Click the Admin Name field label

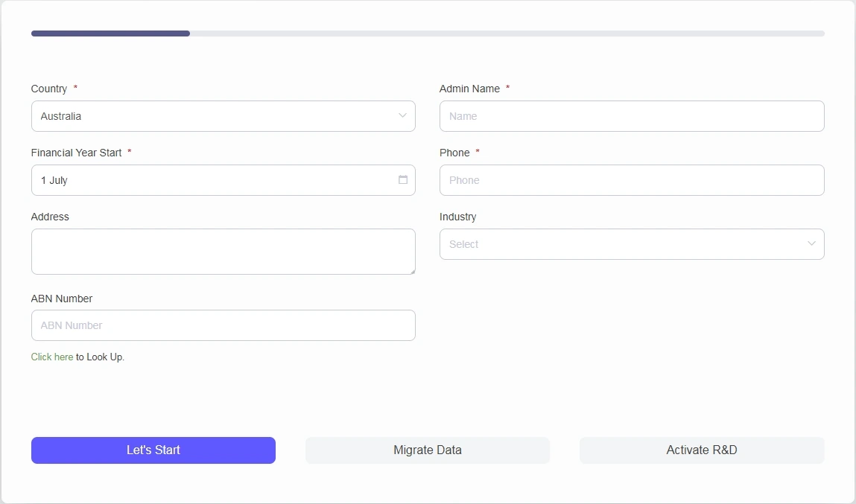(x=469, y=89)
